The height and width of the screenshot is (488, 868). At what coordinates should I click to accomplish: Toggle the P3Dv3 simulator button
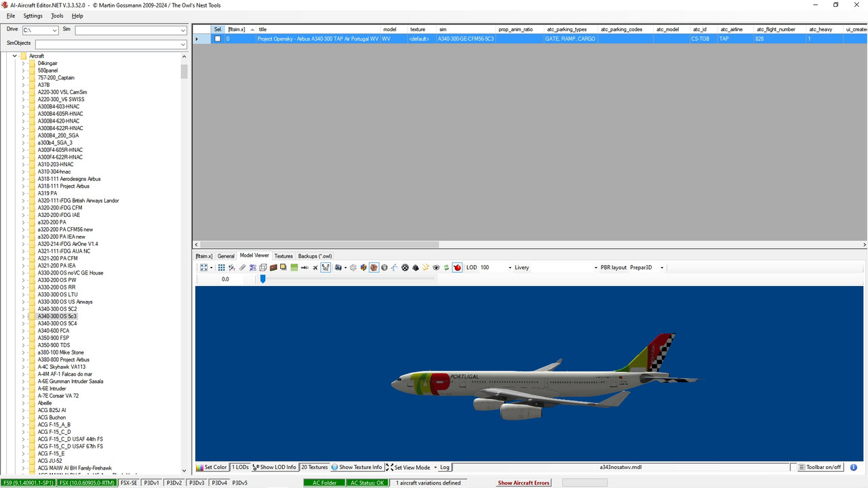pyautogui.click(x=197, y=483)
